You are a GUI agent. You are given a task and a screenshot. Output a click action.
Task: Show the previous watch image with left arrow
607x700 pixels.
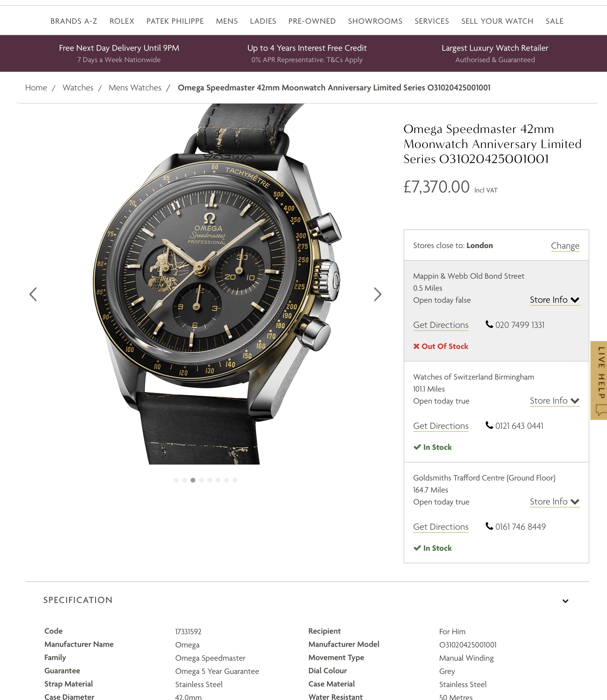33,294
